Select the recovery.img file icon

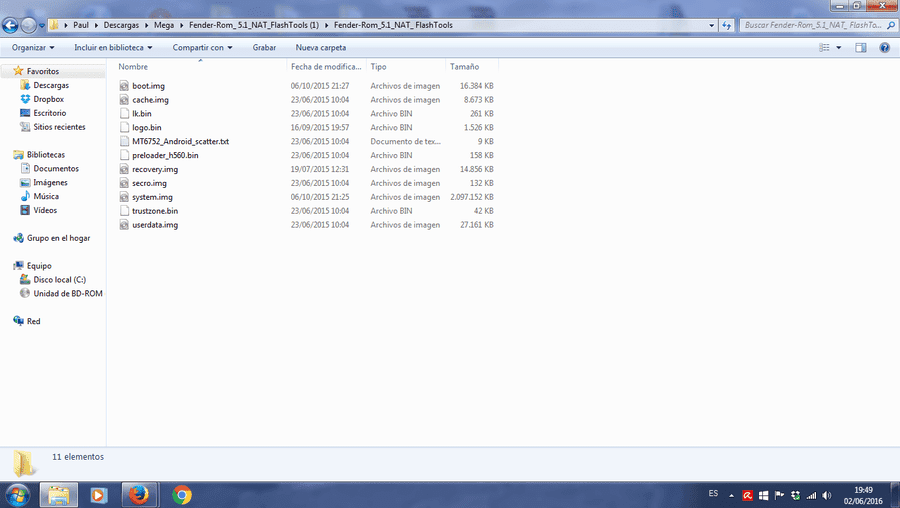click(x=125, y=169)
